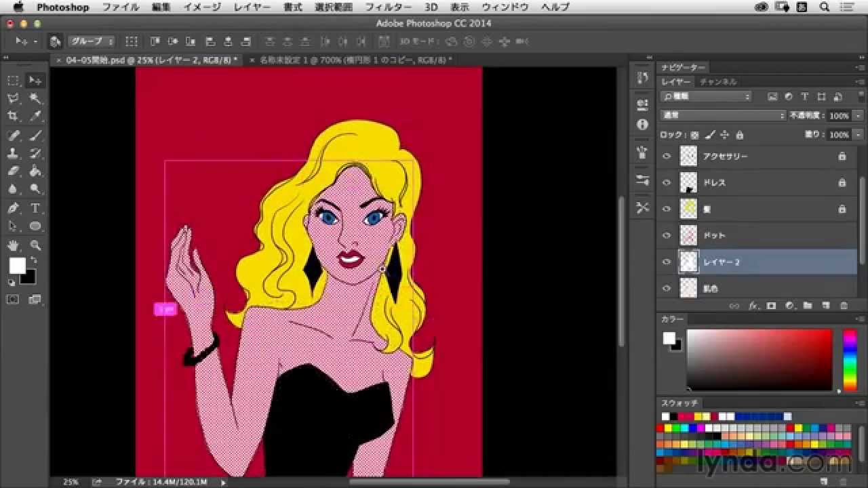Select the Paint Bucket tool
Screen dimensions: 868x488
(x=35, y=171)
